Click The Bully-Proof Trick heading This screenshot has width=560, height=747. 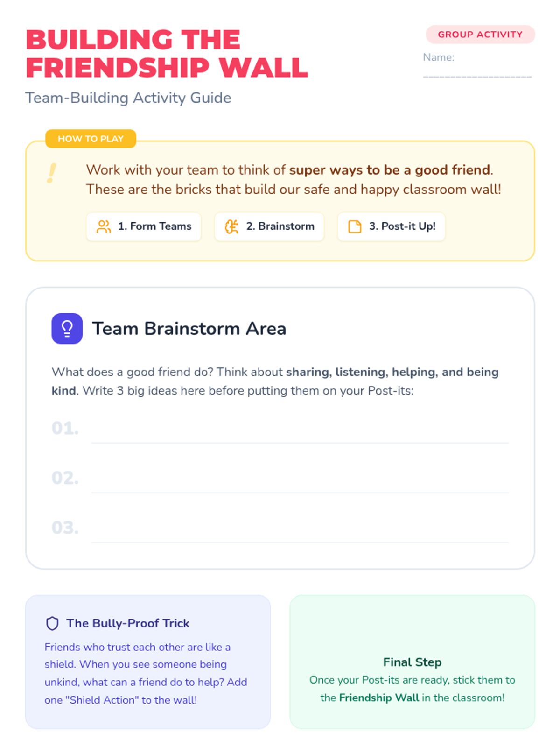click(x=128, y=623)
